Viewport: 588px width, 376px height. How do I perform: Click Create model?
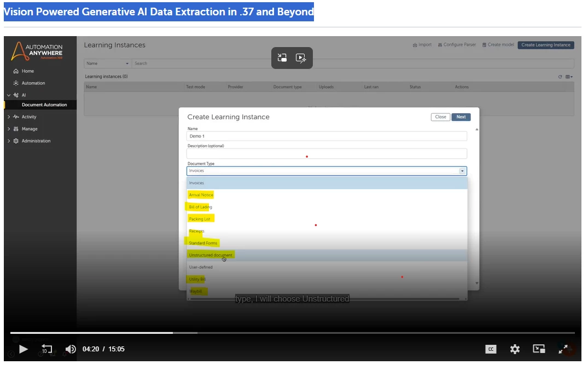[x=498, y=45]
